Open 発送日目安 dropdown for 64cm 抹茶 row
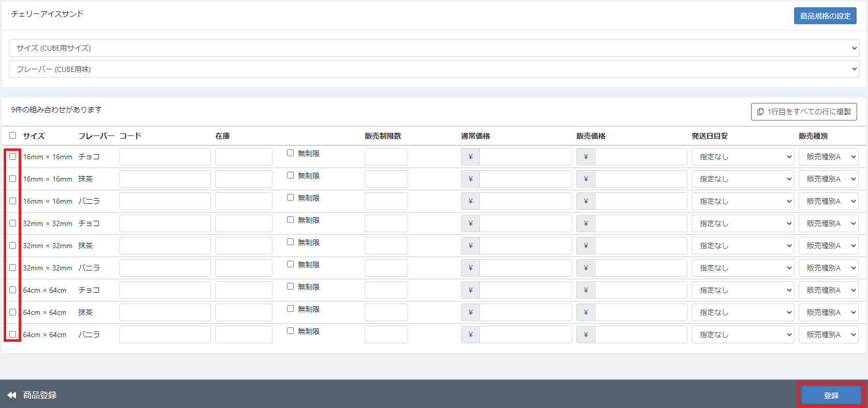The width and height of the screenshot is (868, 408). pos(743,312)
